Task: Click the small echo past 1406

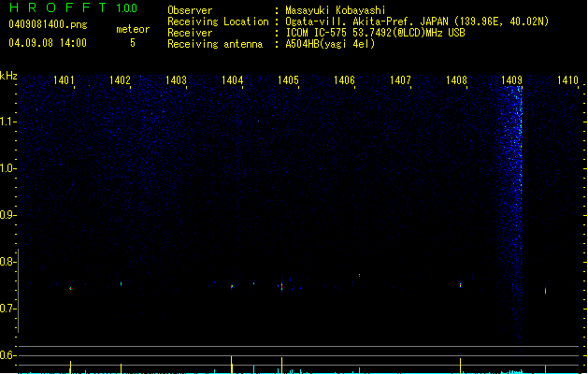Action: pos(359,275)
